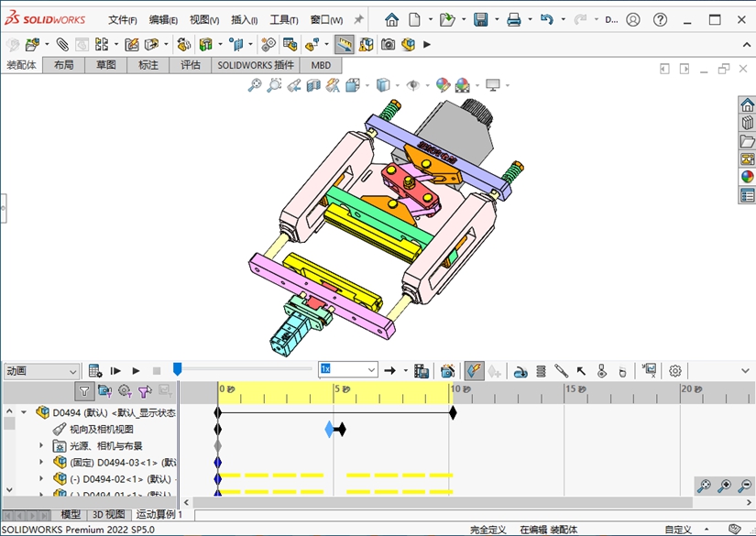The height and width of the screenshot is (536, 756).
Task: Click the Exploded View icon
Action: tap(312, 45)
